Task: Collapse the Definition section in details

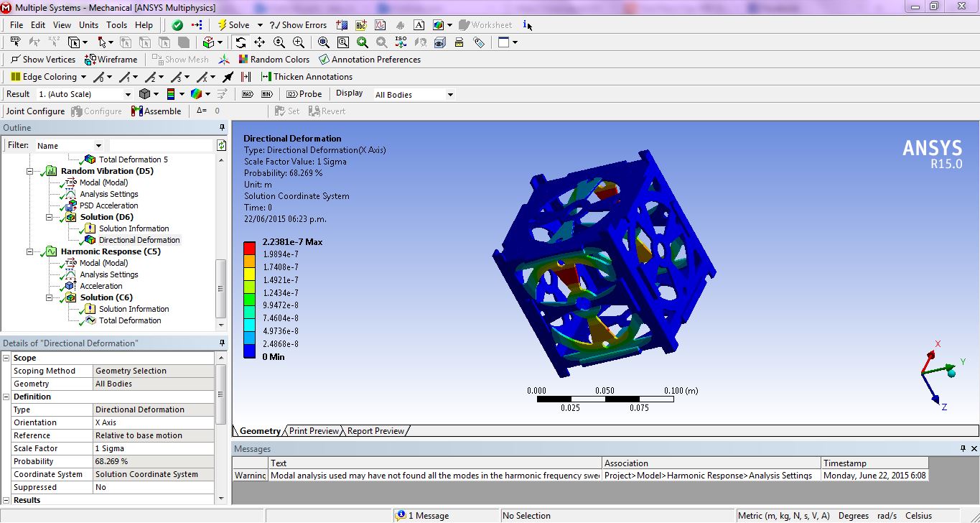Action: [6, 397]
